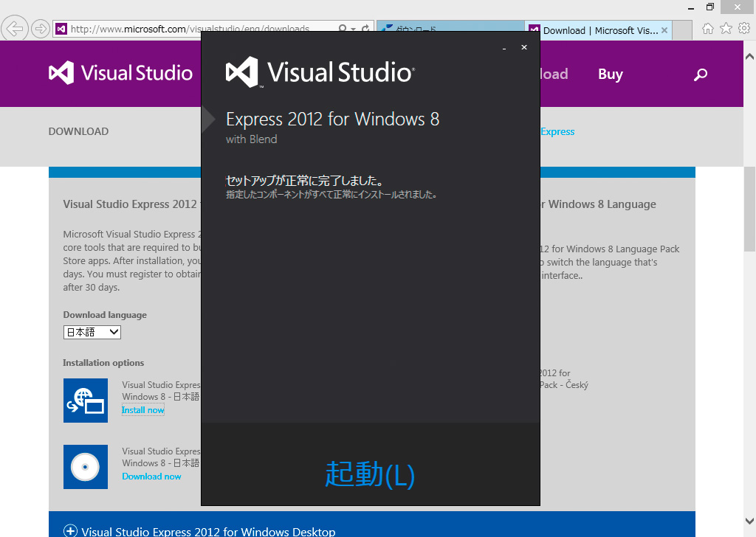
Task: Open the Download language dropdown
Action: point(92,332)
